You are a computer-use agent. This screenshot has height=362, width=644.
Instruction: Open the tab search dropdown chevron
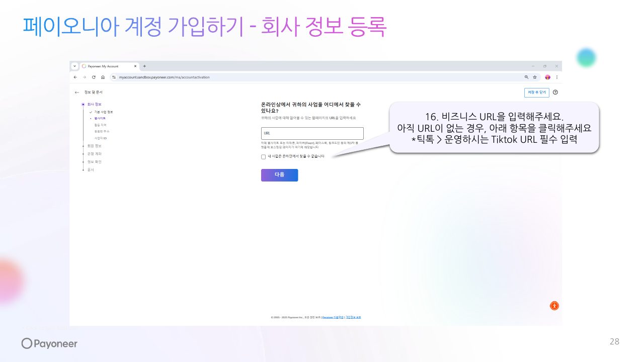(x=75, y=66)
